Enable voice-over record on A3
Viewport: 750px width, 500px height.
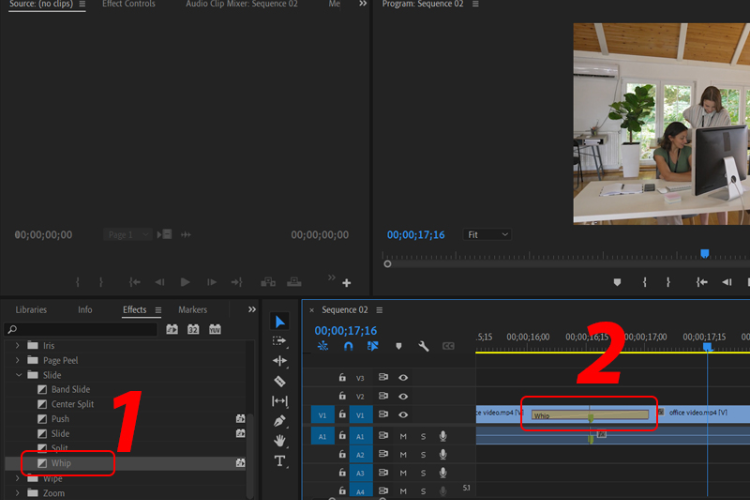[x=443, y=473]
